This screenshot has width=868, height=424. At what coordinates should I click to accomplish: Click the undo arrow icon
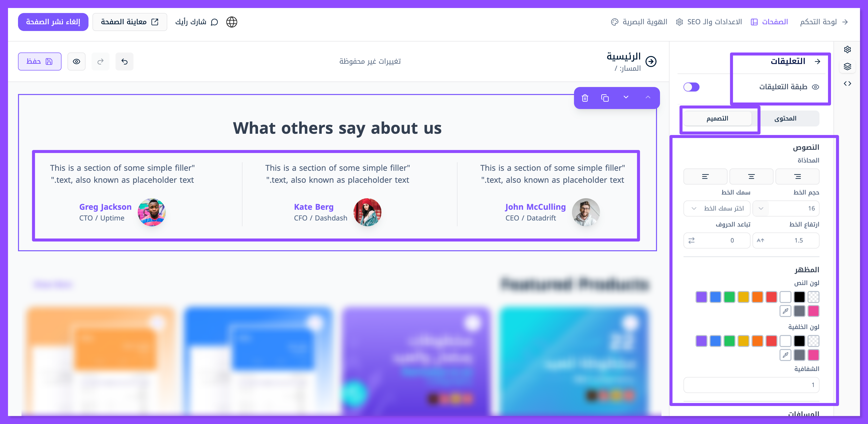pyautogui.click(x=124, y=61)
